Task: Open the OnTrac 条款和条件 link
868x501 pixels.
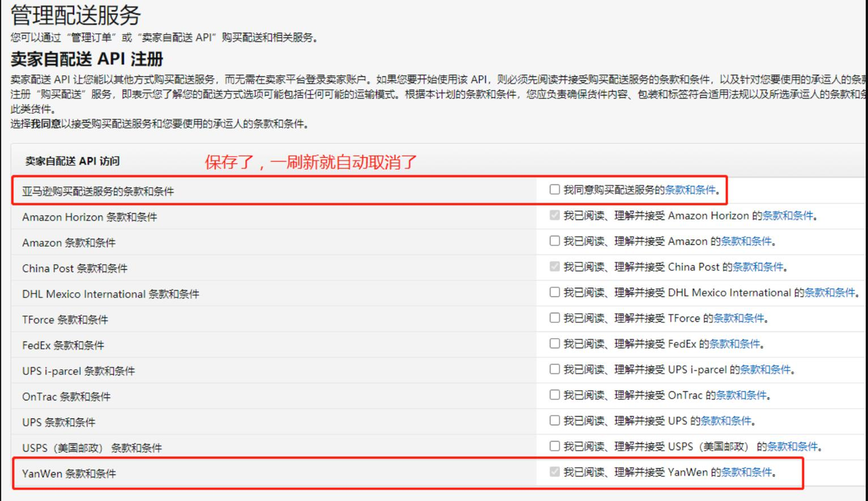Action: click(741, 395)
